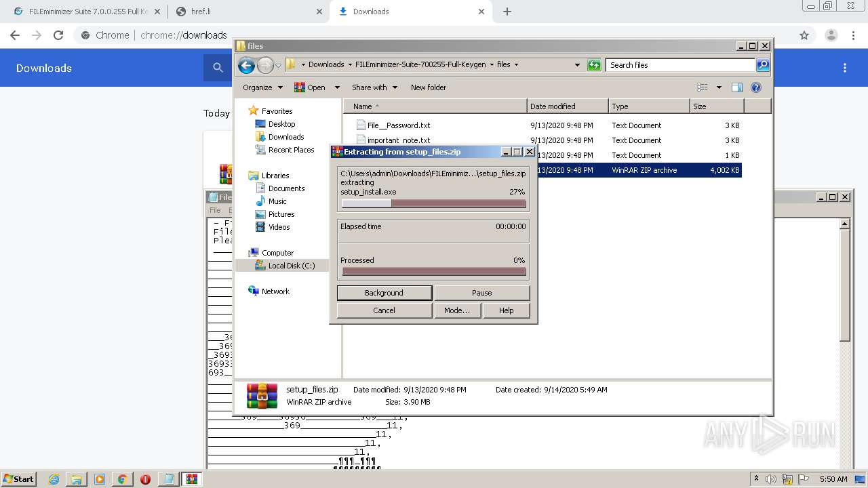Click the Background button in extraction dialog
This screenshot has height=488, width=868.
point(384,293)
